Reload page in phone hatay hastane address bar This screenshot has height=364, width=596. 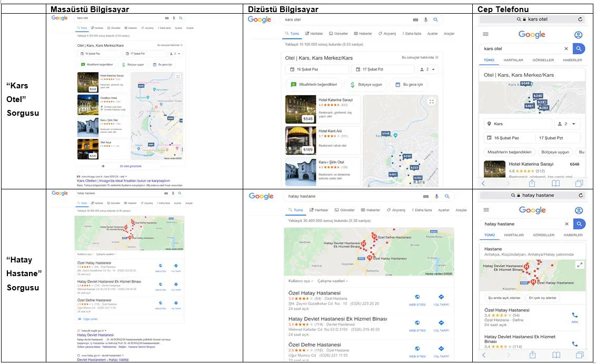[x=580, y=195]
